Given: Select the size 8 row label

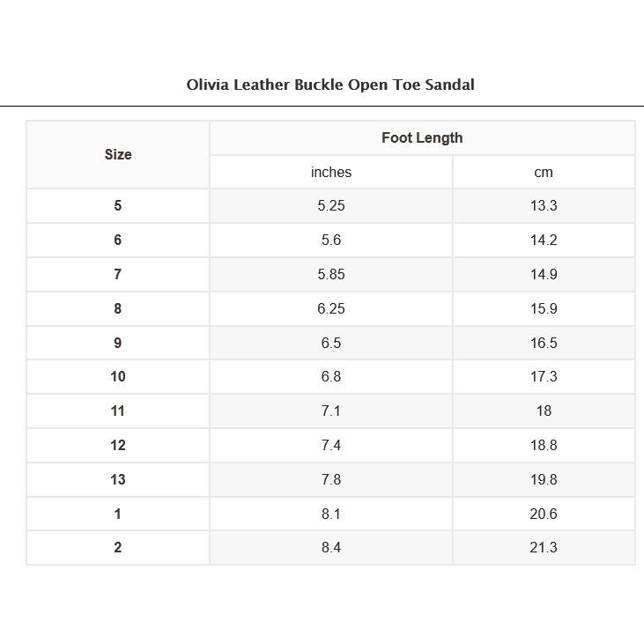Looking at the screenshot, I should [118, 309].
